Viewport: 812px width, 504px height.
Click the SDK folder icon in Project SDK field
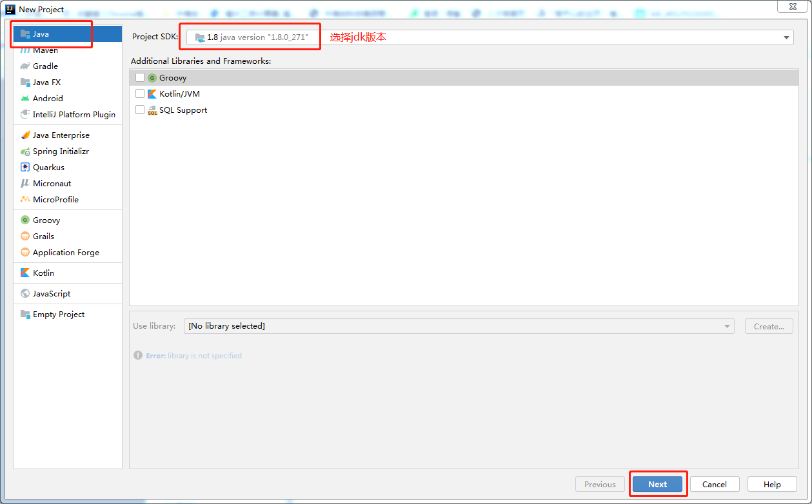200,37
